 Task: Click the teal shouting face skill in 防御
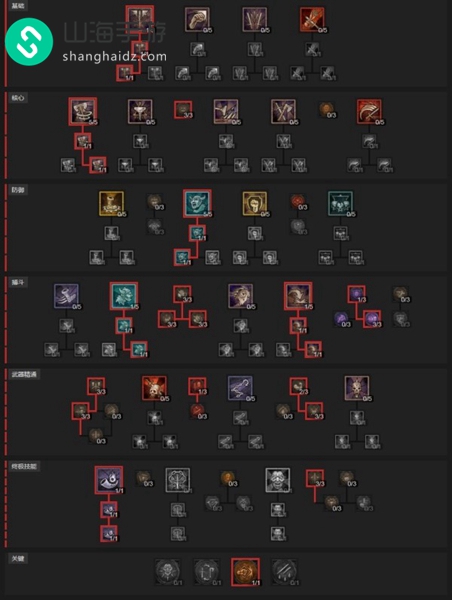(x=197, y=204)
